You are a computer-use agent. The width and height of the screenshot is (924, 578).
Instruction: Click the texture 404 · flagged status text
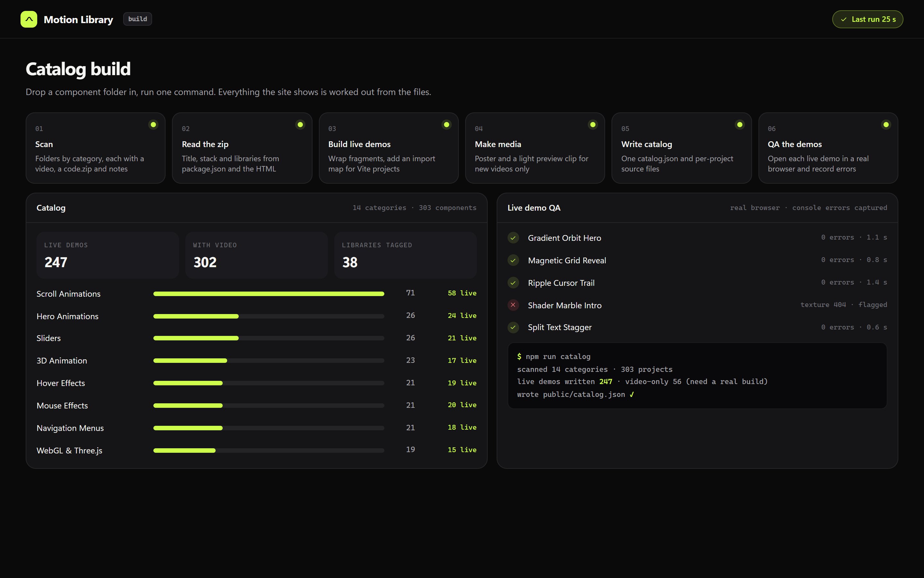tap(844, 305)
